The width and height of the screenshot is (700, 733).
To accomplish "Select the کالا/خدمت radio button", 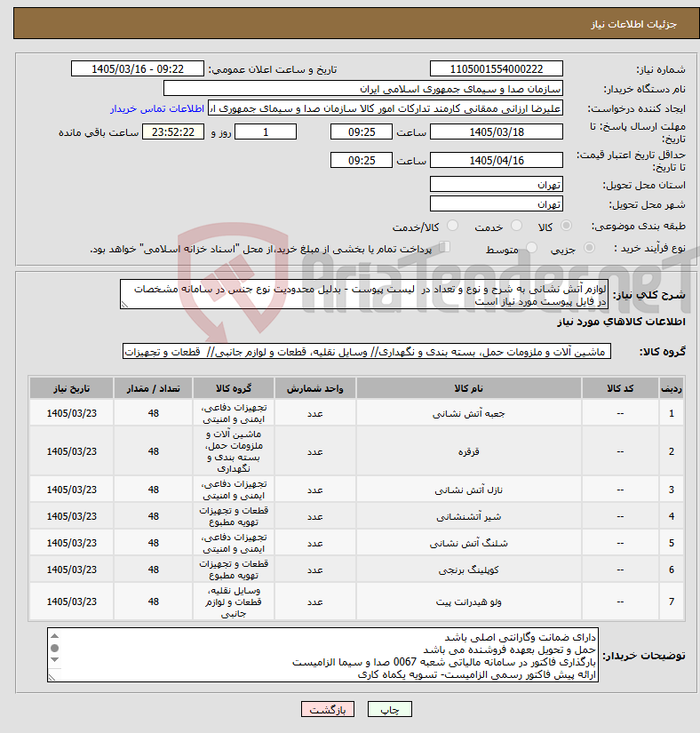I will pyautogui.click(x=452, y=226).
